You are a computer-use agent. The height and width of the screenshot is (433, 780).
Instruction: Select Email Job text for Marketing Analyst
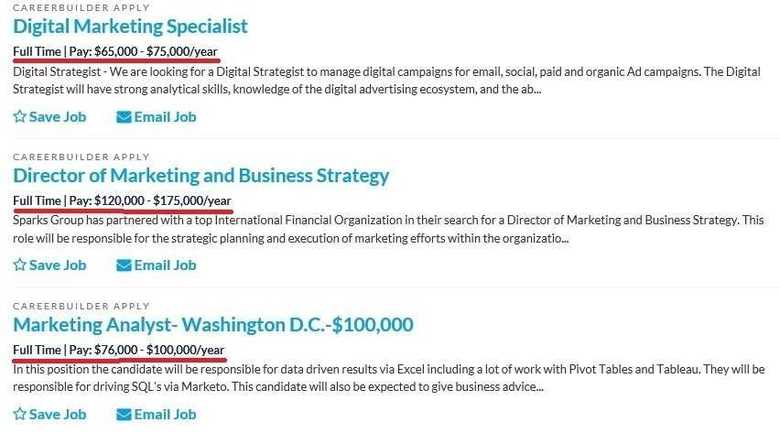click(x=165, y=415)
